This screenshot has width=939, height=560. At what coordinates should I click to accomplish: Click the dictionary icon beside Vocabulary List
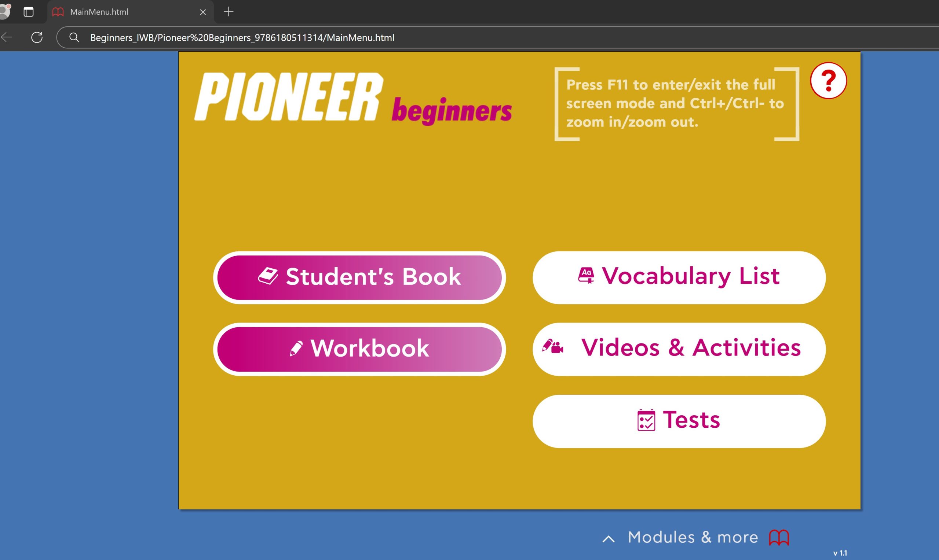coord(586,276)
